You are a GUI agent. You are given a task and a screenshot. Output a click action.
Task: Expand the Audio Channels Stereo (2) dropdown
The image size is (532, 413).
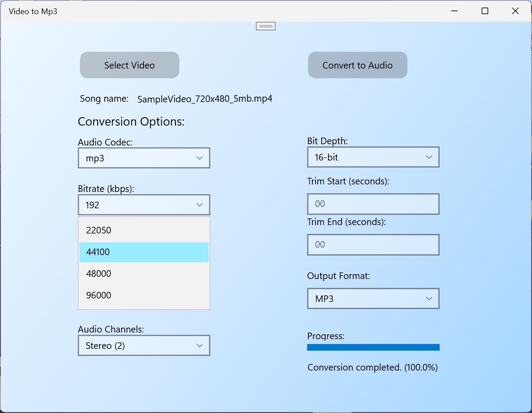tap(144, 345)
